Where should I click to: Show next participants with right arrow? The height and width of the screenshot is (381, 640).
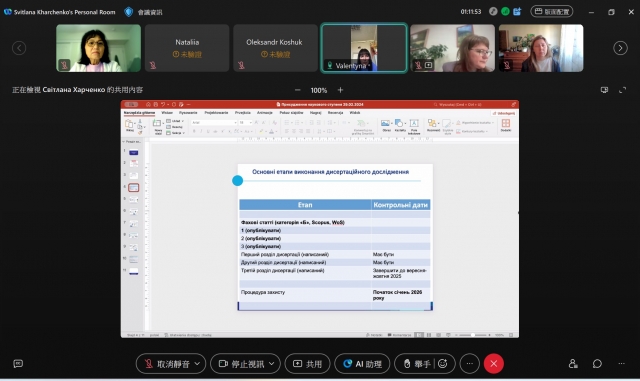tap(620, 48)
